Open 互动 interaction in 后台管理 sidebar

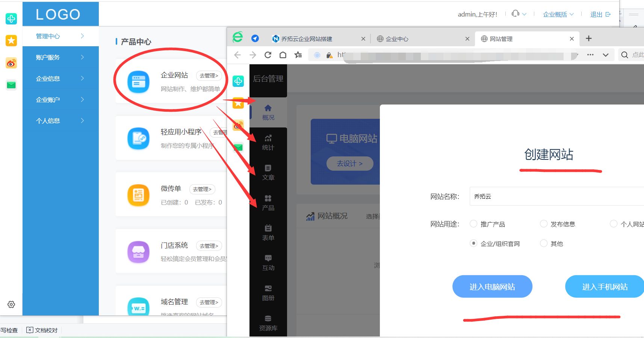[x=268, y=263]
